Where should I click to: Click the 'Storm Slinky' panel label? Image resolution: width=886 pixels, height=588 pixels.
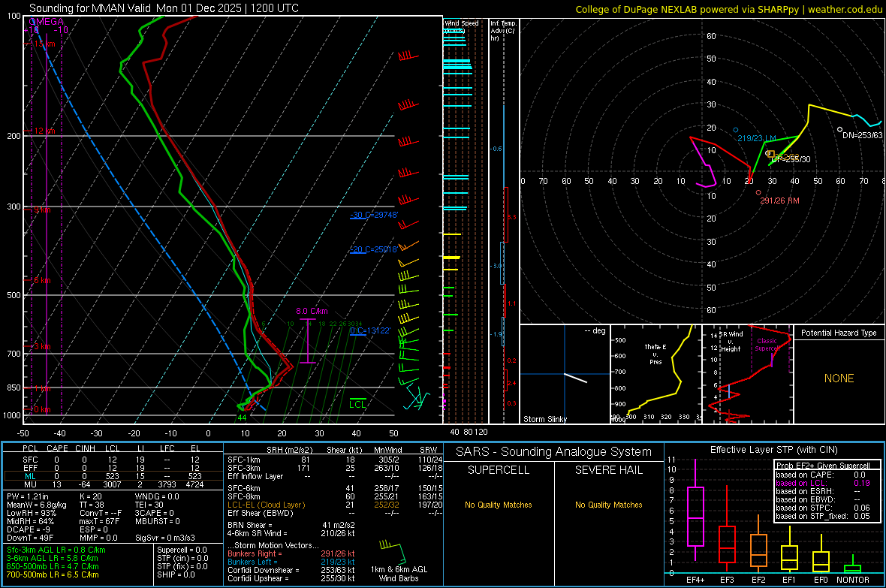[544, 419]
